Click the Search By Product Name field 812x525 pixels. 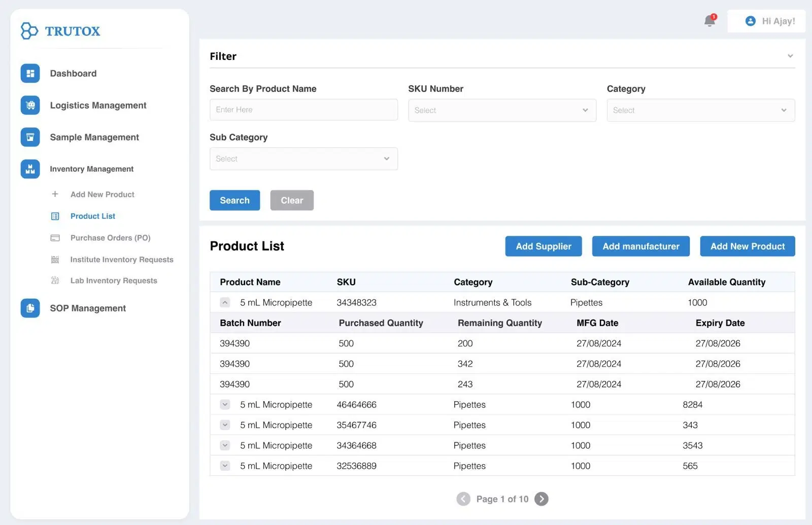point(303,110)
